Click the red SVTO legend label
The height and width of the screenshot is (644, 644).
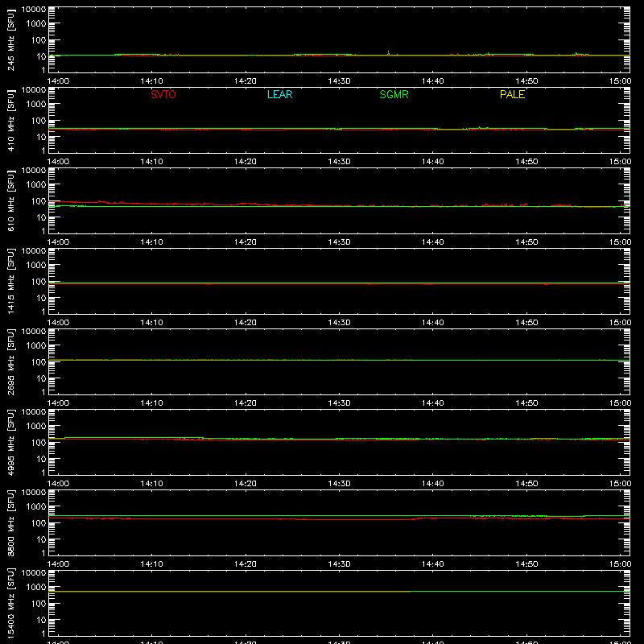(x=163, y=94)
